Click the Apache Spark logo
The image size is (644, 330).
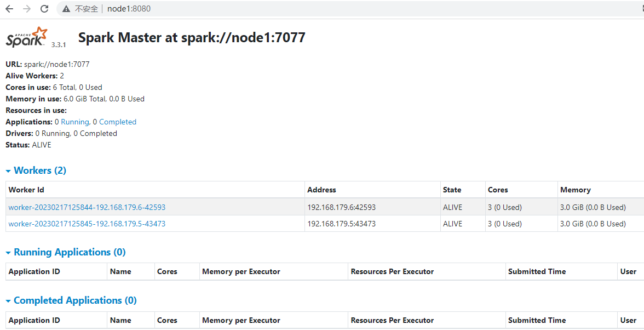pos(27,37)
